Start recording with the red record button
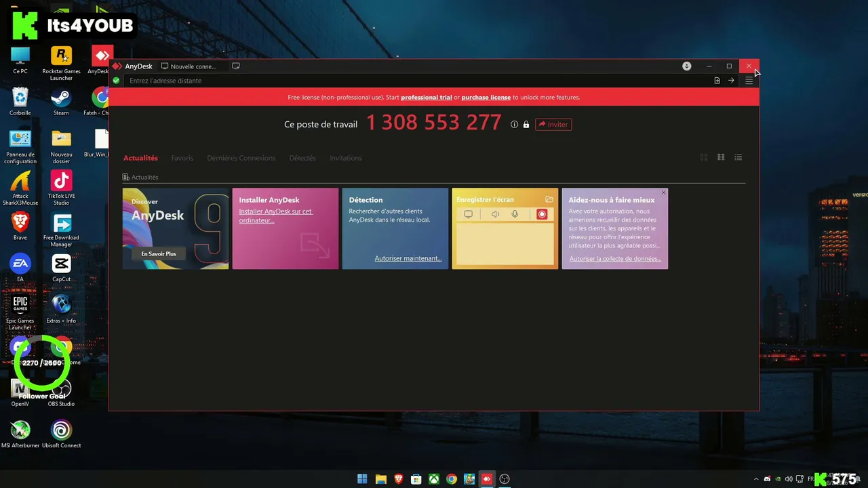Screen dimensions: 868x488 (542, 214)
